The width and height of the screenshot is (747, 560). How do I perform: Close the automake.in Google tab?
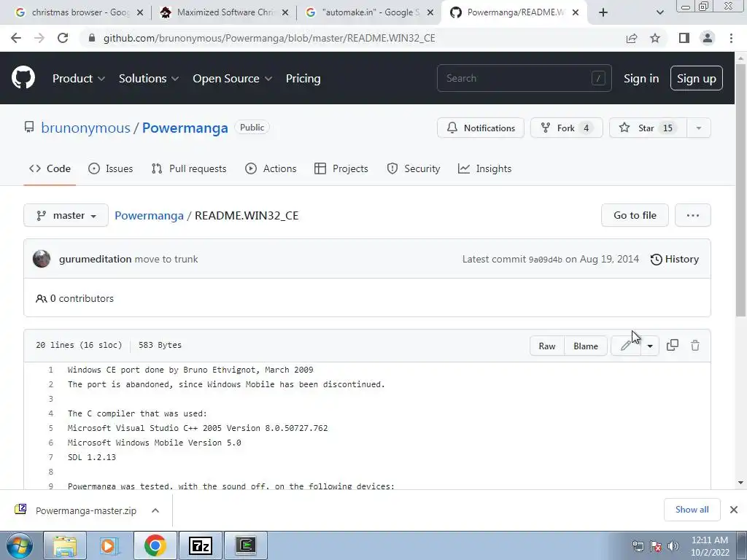[x=430, y=13]
